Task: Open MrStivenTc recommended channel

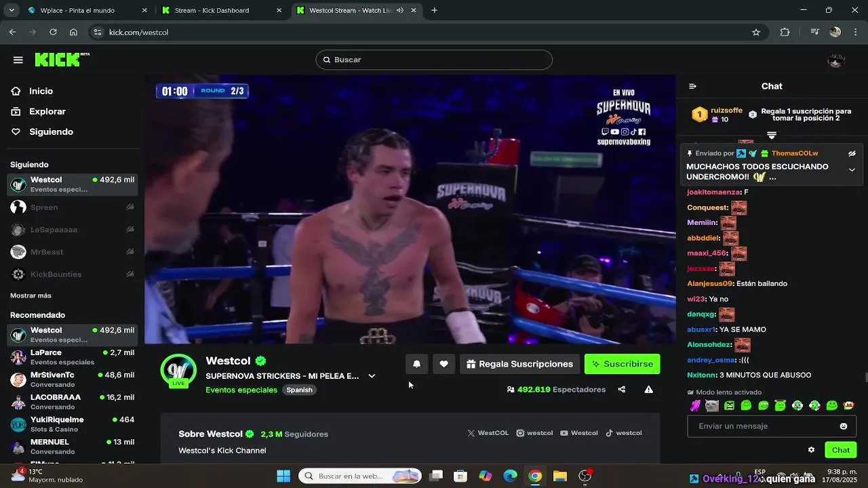Action: [x=73, y=380]
